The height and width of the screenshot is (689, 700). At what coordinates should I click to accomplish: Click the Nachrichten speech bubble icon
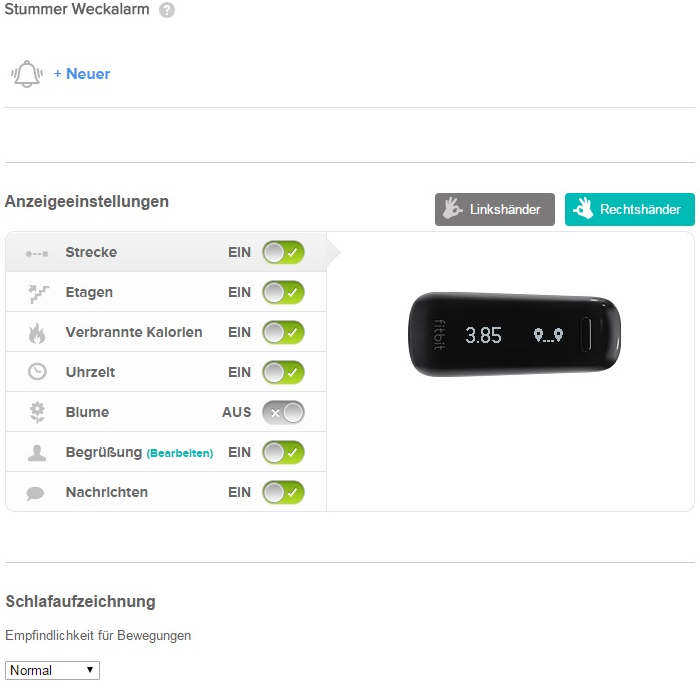point(37,493)
